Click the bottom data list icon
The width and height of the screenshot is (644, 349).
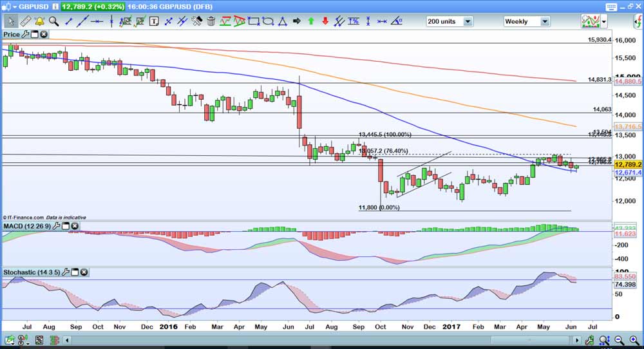tap(39, 340)
